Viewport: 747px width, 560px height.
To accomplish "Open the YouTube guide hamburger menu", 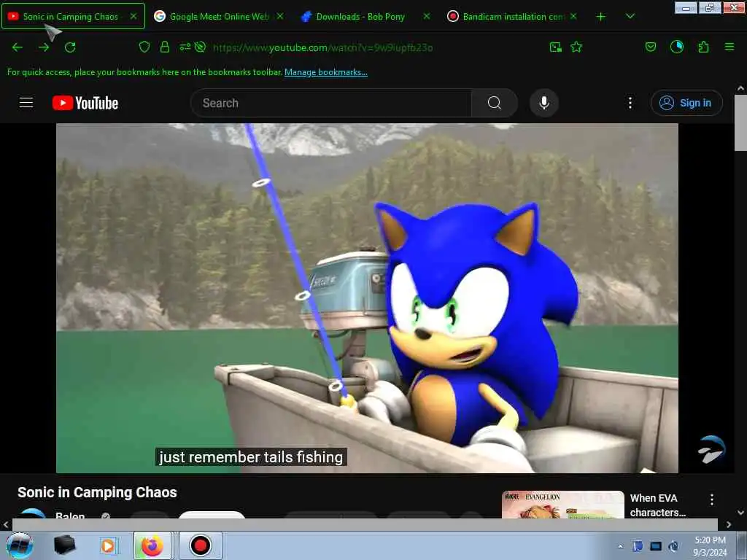I will pos(26,103).
